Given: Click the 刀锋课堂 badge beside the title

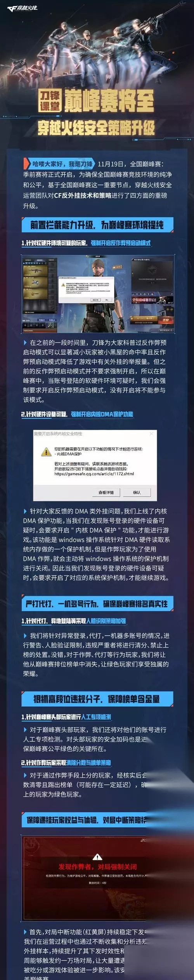Looking at the screenshot, I should pyautogui.click(x=50, y=101).
